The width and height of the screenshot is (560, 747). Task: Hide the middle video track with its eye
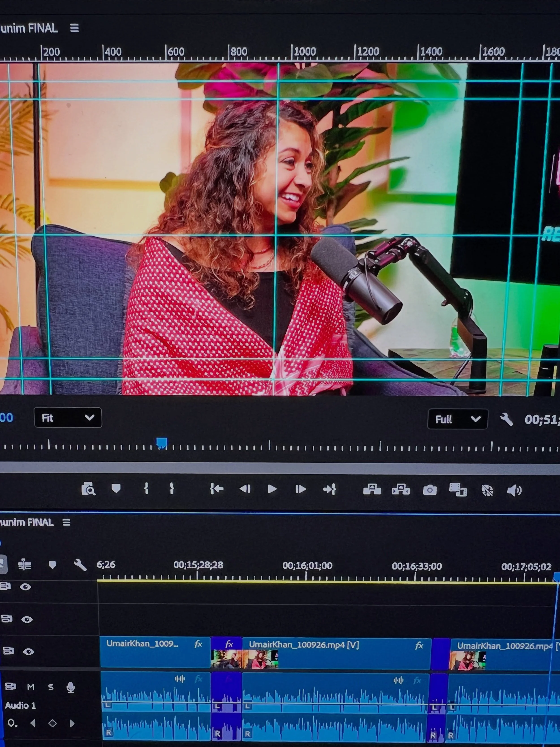click(x=27, y=619)
